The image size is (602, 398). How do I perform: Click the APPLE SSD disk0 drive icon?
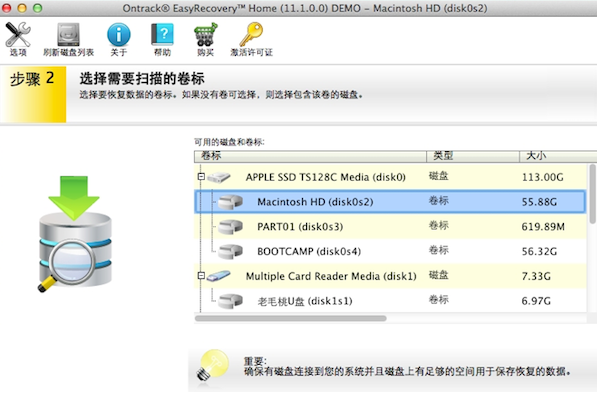[x=218, y=177]
